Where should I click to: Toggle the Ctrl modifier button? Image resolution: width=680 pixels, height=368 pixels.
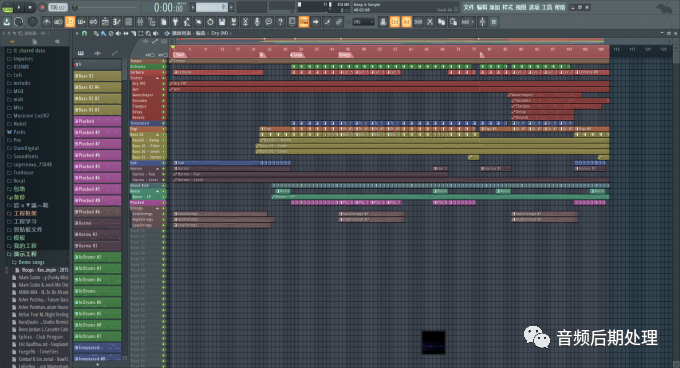pos(395,22)
